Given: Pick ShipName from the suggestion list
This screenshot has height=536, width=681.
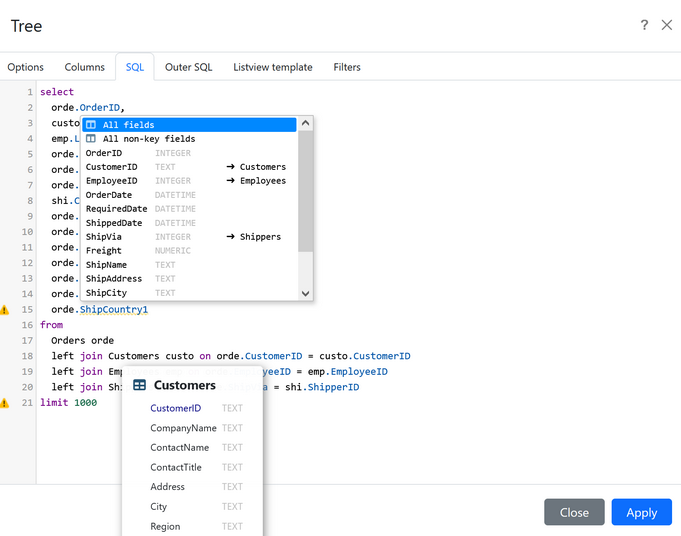Looking at the screenshot, I should click(x=189, y=265).
